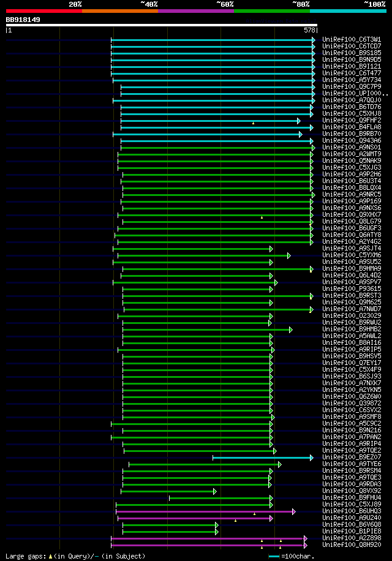The width and height of the screenshot is (392, 561).
Task: Select the UniRef100_B9RB70 label
Action: [352, 134]
